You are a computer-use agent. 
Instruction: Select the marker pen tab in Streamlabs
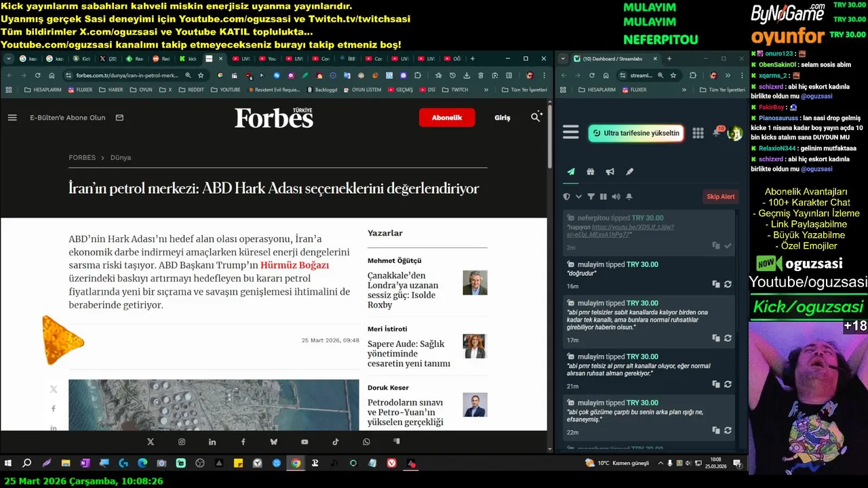[x=629, y=172]
